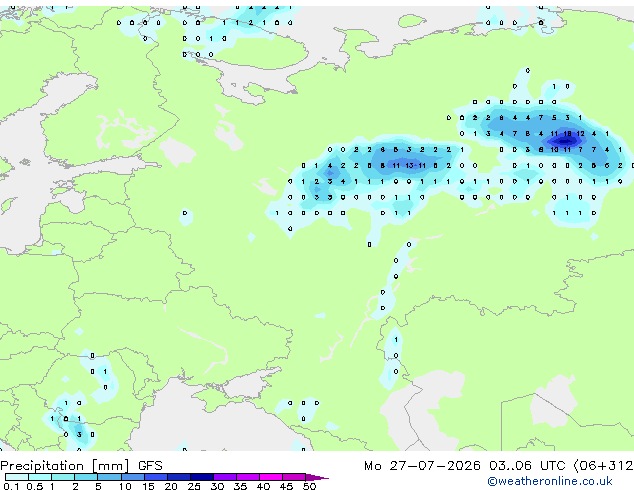Click the legend label '50'
Image resolution: width=634 pixels, height=490 pixels.
(309, 486)
